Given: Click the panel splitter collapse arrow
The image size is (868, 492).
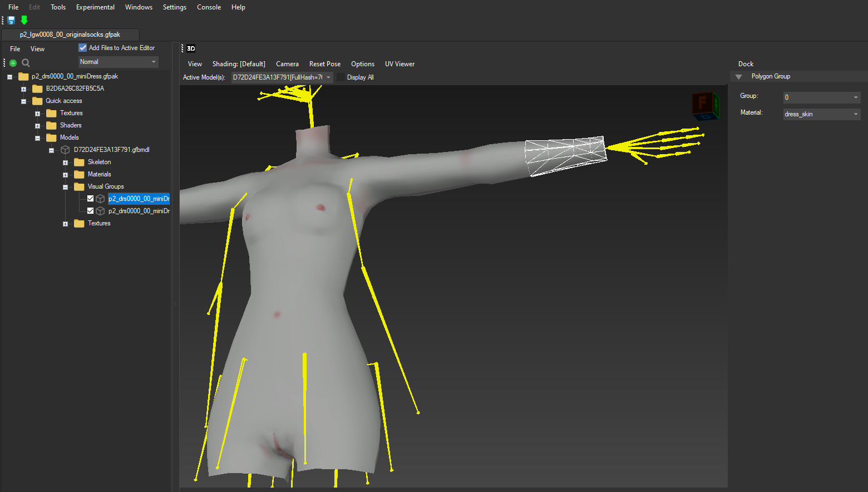Looking at the screenshot, I should coord(175,304).
